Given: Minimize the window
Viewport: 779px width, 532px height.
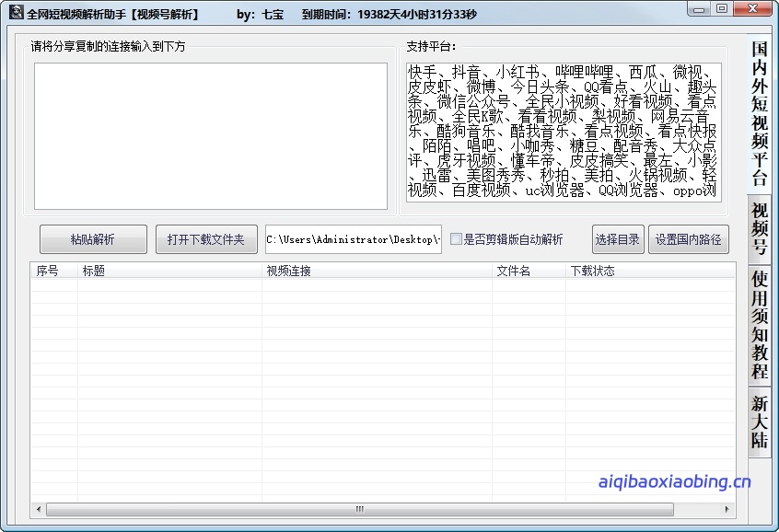Looking at the screenshot, I should [x=699, y=9].
